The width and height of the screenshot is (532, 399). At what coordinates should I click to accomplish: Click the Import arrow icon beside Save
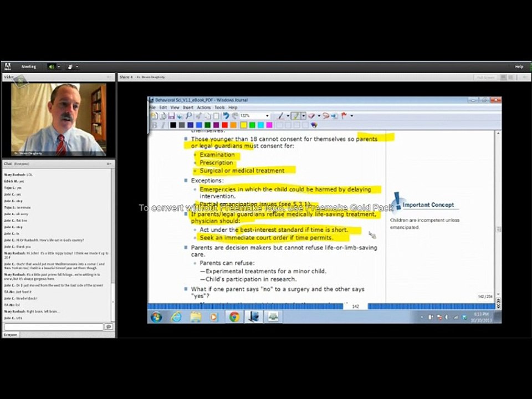(180, 116)
